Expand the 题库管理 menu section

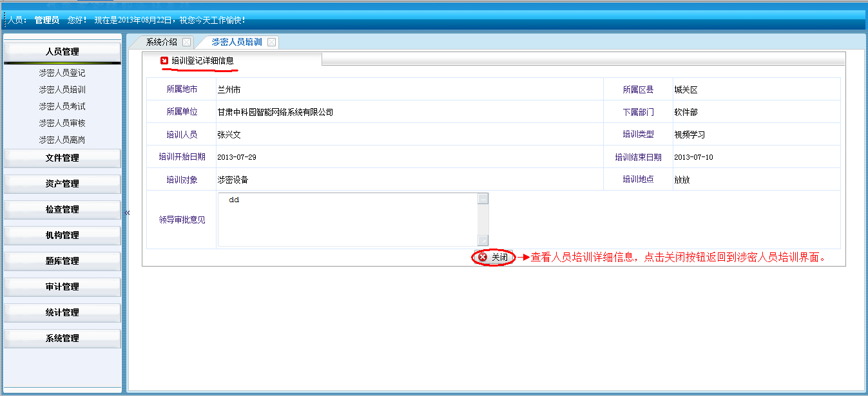pos(63,261)
